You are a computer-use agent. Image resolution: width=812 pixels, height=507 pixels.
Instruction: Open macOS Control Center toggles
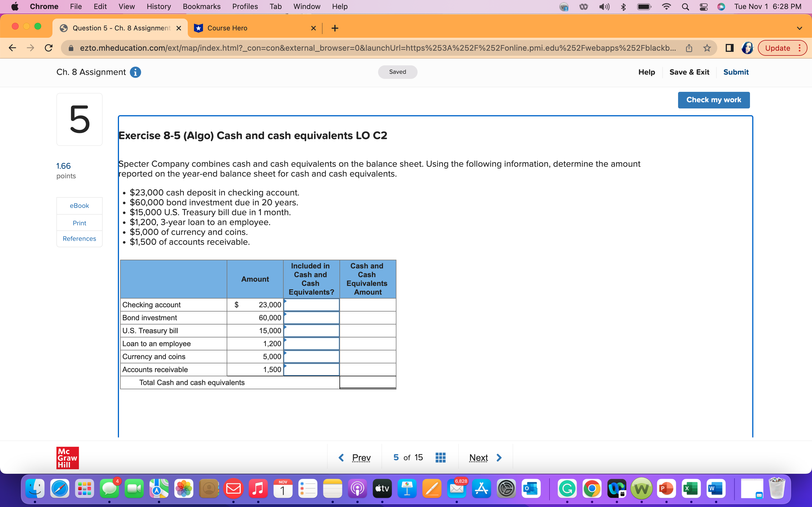click(x=703, y=7)
